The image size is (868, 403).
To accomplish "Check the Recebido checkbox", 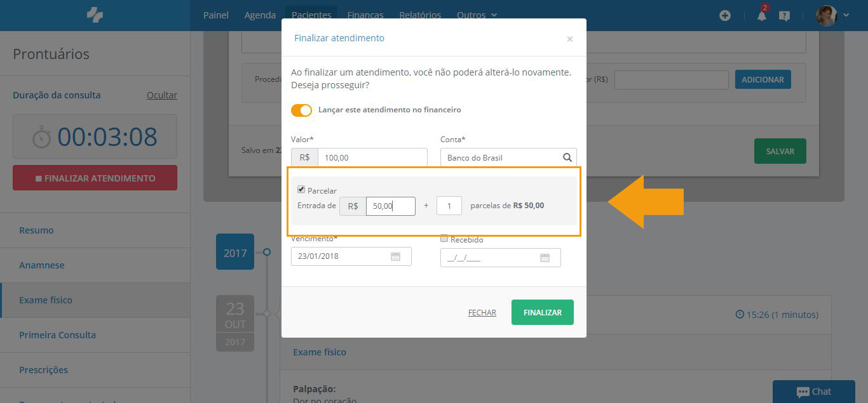I will pos(444,239).
